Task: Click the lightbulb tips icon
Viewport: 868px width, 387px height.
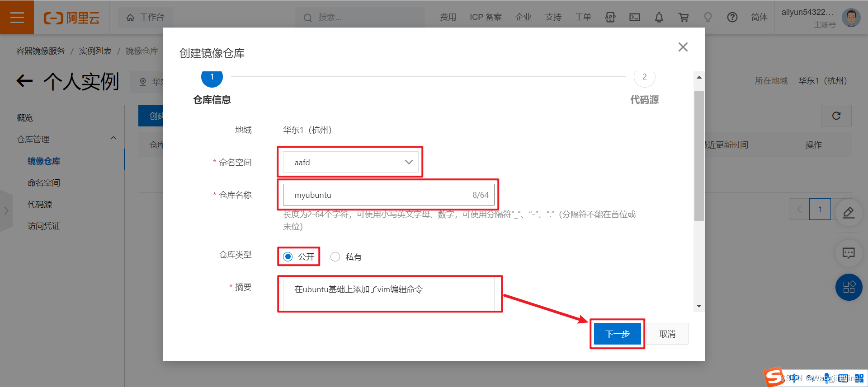Action: (708, 17)
